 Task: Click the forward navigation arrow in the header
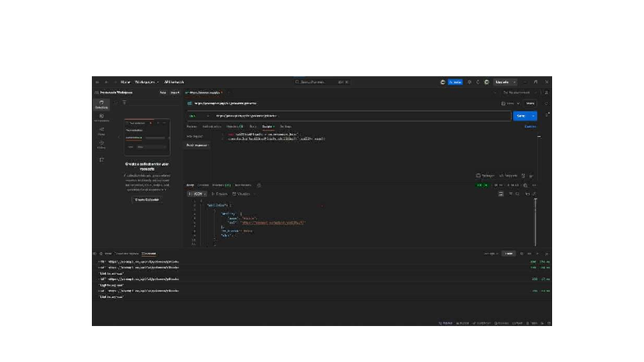(115, 82)
